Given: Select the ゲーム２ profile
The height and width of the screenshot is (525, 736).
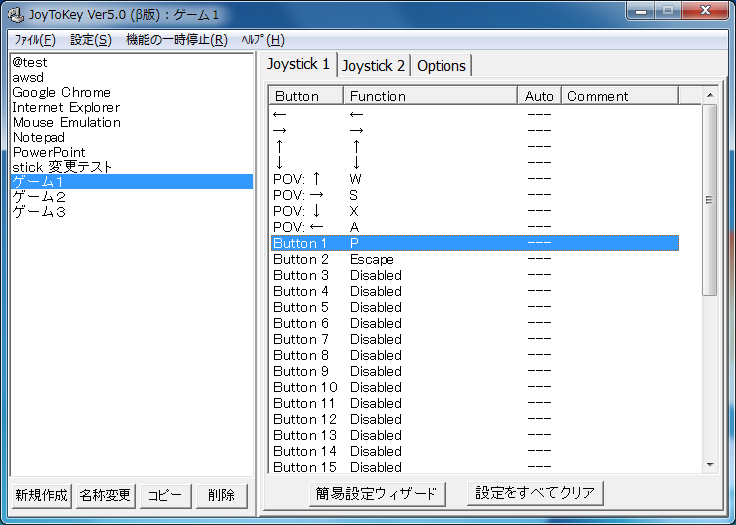Looking at the screenshot, I should (39, 197).
